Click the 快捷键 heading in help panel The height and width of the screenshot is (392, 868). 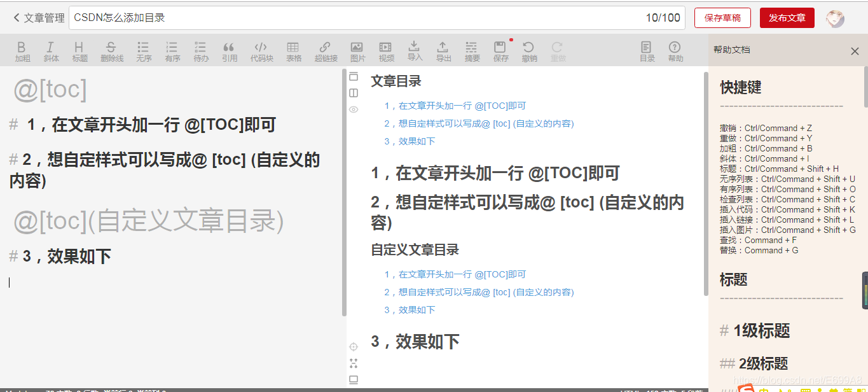pos(741,88)
